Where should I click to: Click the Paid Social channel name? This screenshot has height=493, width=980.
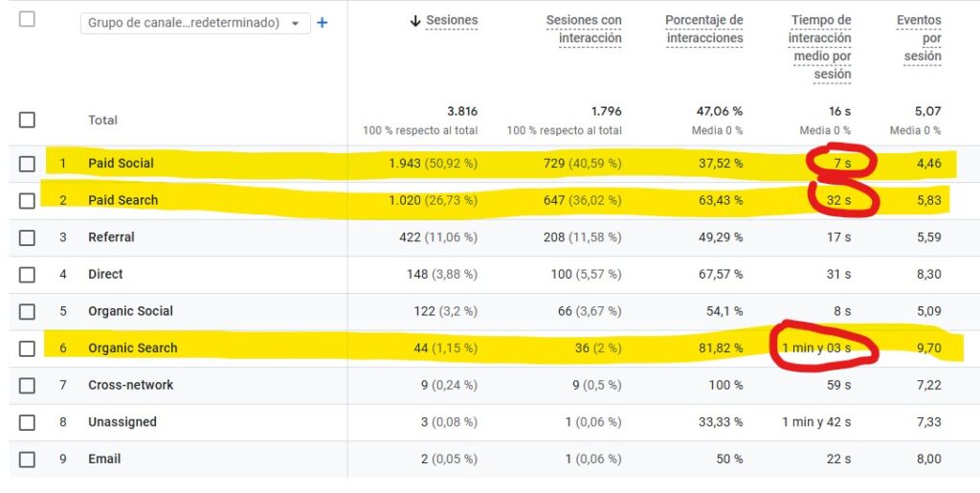[121, 163]
